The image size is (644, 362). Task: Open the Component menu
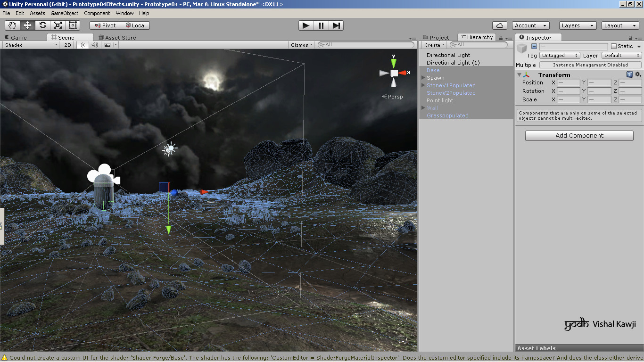97,13
